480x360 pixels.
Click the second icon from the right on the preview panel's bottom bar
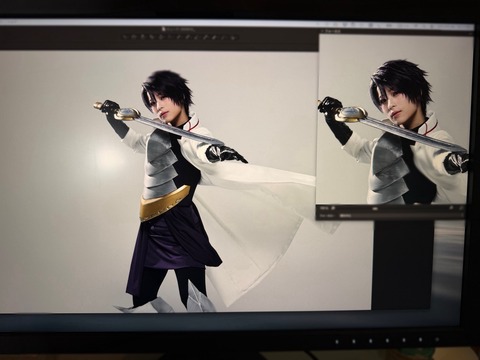(x=452, y=208)
